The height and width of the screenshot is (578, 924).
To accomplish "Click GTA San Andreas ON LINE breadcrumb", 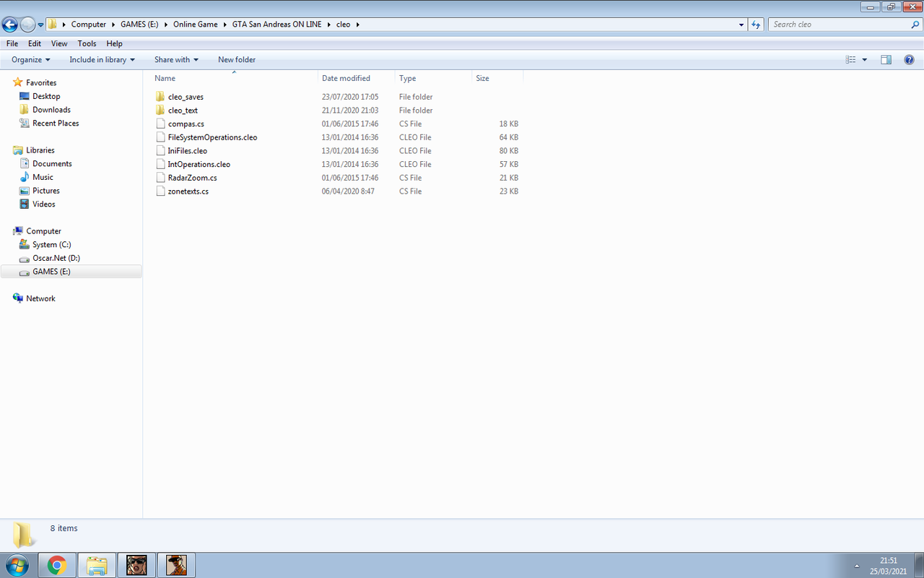I will (x=276, y=25).
